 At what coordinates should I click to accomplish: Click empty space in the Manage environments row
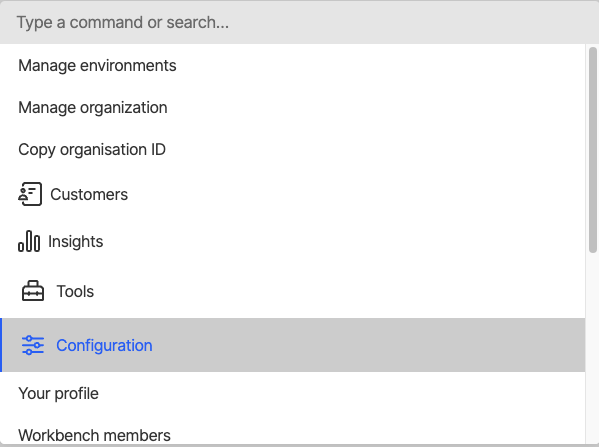click(x=378, y=65)
